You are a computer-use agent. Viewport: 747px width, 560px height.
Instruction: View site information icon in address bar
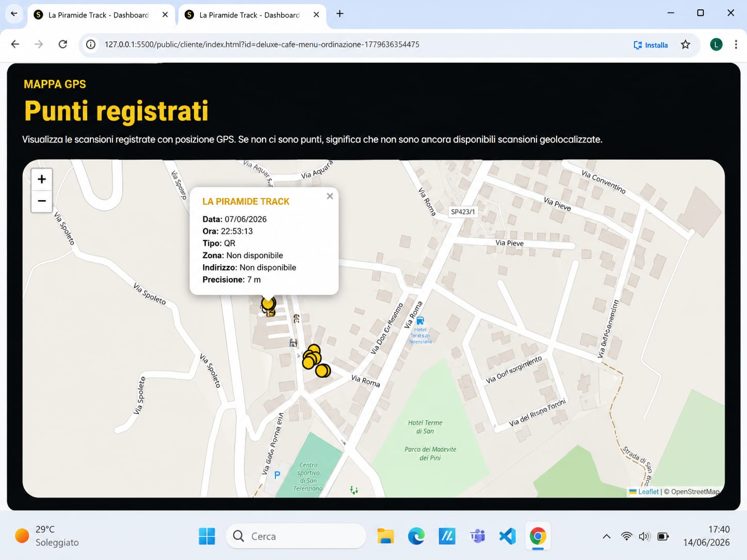coord(91,44)
